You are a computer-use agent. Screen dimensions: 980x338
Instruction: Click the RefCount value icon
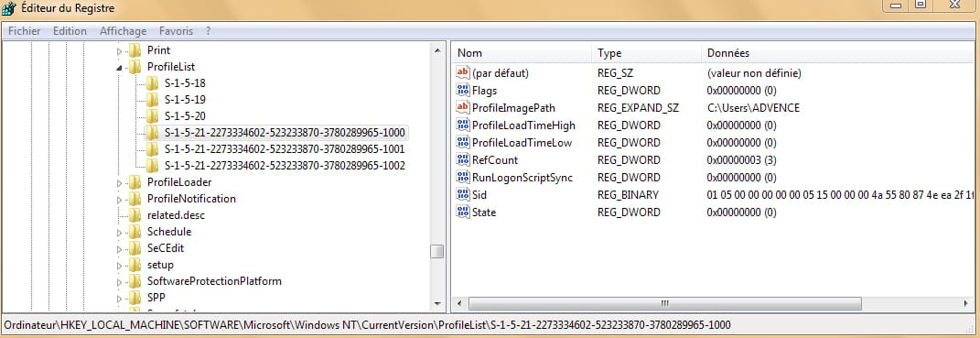coord(463,160)
